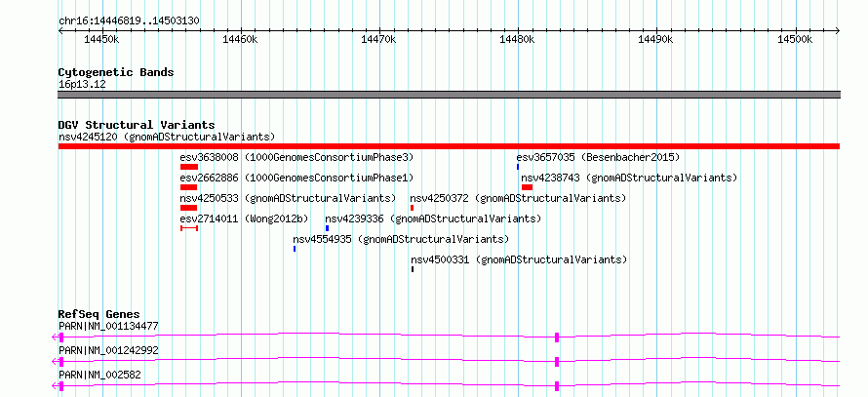Click the red bar under nsv4250533
This screenshot has width=868, height=397.
tap(189, 208)
